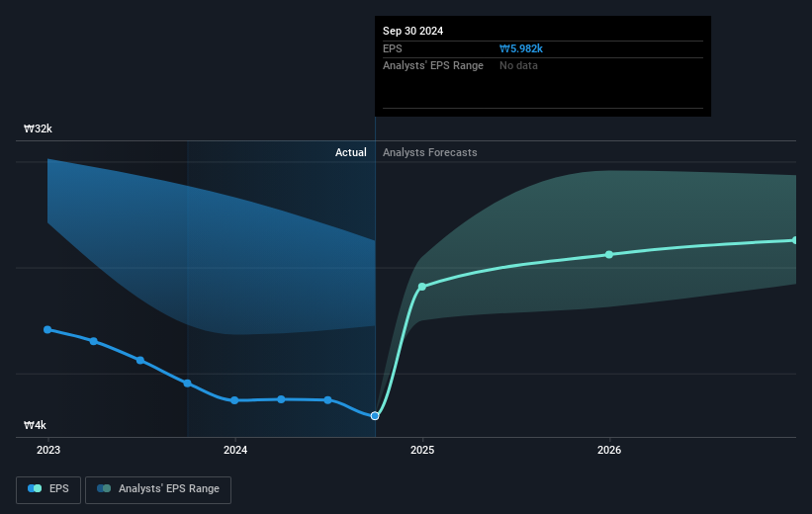Click the Analysts' EPS Range tooltip row label
Viewport: 812px width, 514px height.
pyautogui.click(x=433, y=66)
